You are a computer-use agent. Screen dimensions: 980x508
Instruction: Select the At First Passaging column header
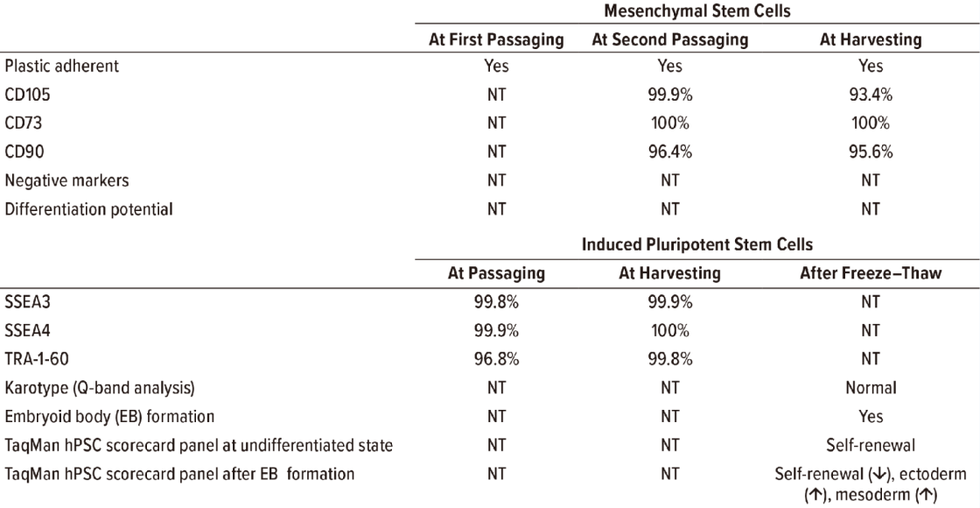496,40
